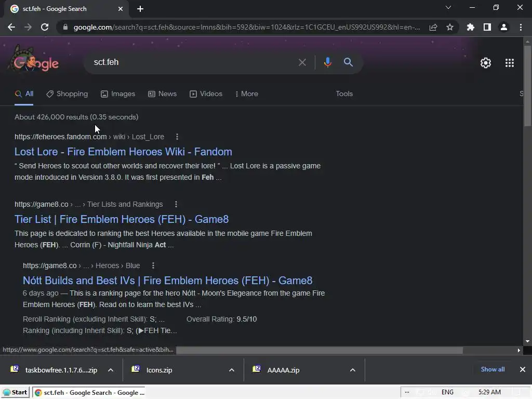
Task: Open the Start menu
Action: 15,393
